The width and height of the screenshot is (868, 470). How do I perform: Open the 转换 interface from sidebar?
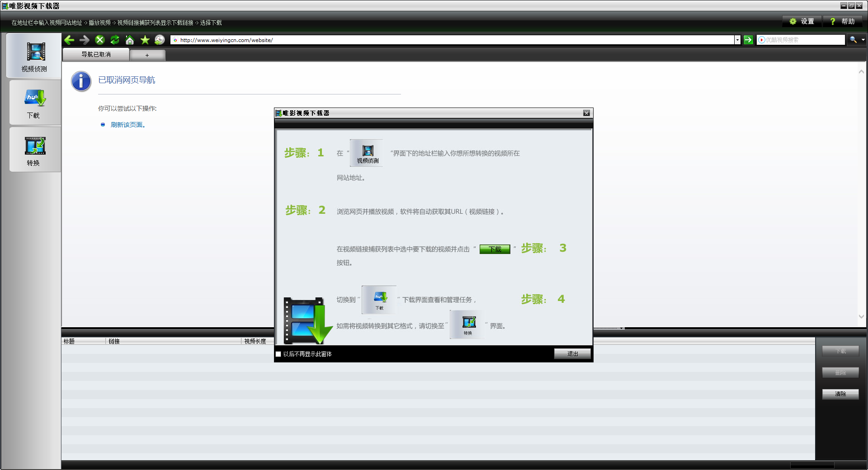[x=34, y=150]
